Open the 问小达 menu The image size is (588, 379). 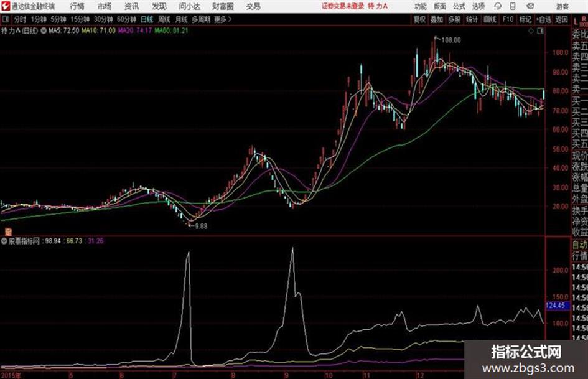coord(189,6)
